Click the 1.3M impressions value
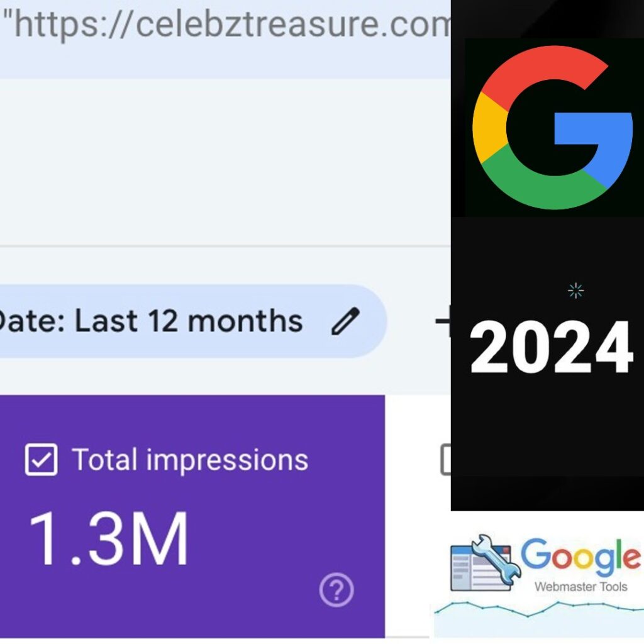The width and height of the screenshot is (644, 644). 109,538
